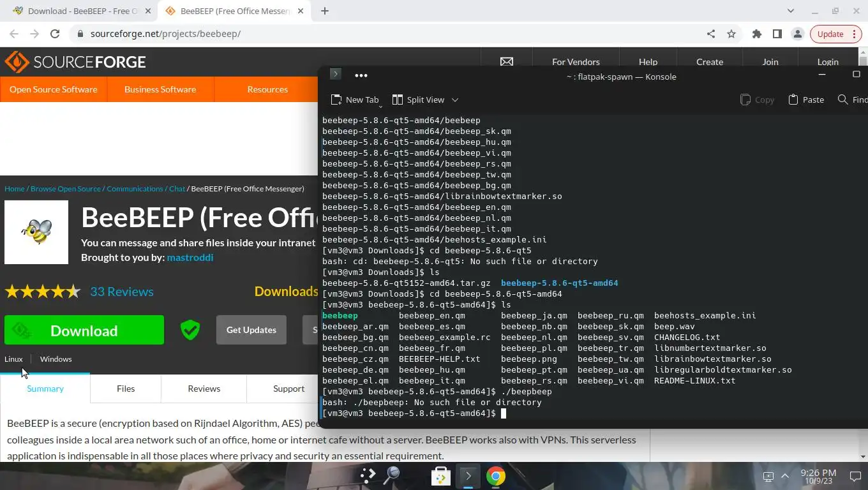Click Chat breadcrumb link
The width and height of the screenshot is (868, 490).
point(177,189)
